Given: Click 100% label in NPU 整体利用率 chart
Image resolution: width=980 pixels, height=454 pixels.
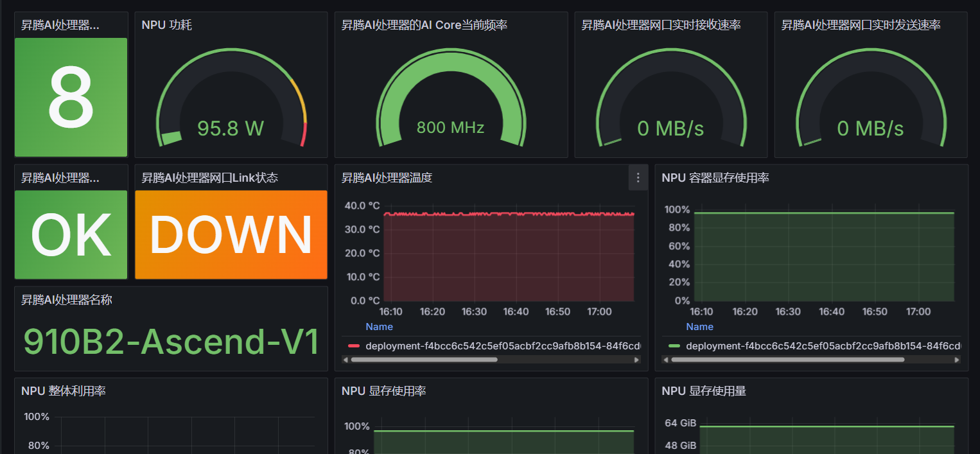Looking at the screenshot, I should click(x=37, y=417).
